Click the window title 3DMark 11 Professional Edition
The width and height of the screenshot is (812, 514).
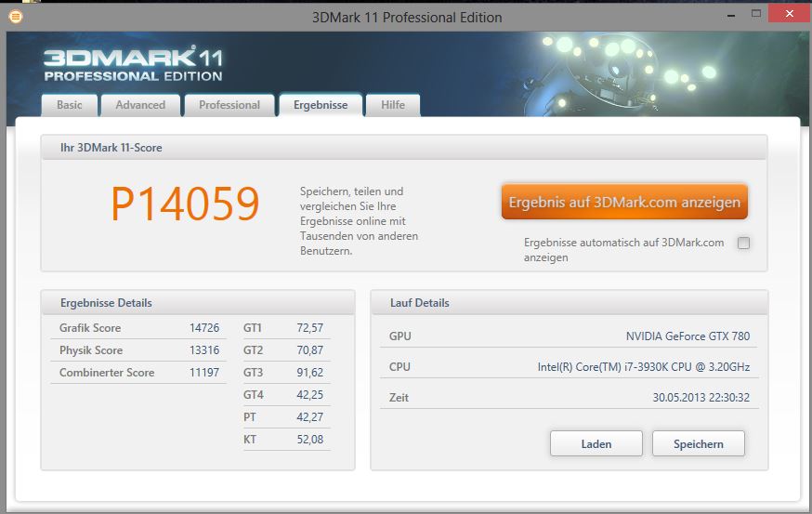pos(407,18)
